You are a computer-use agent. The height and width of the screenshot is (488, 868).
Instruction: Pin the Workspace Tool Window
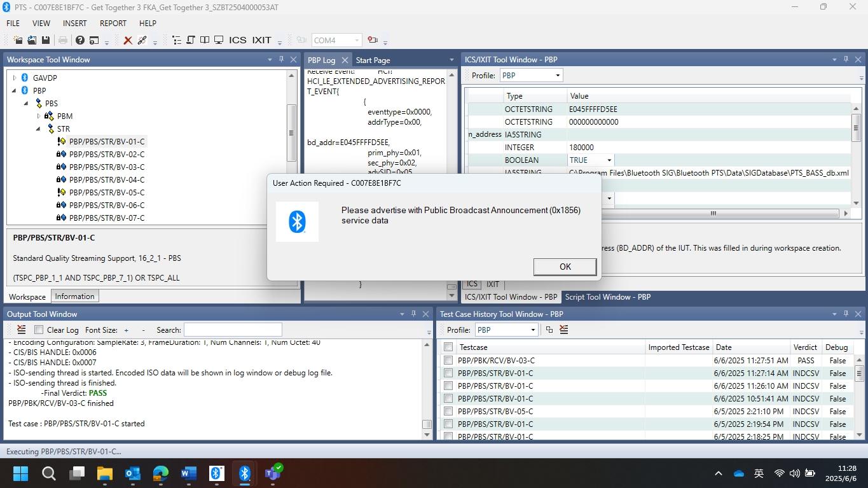281,59
